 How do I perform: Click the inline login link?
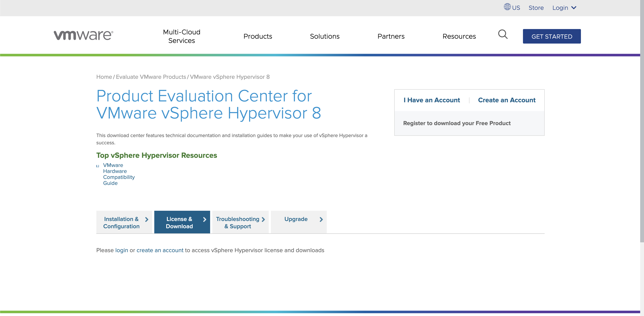tap(121, 250)
